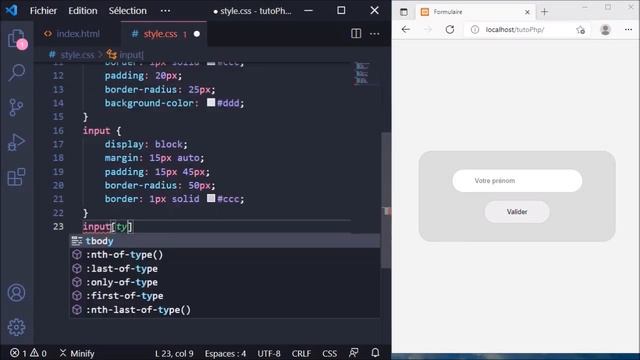The height and width of the screenshot is (360, 640).
Task: Close the Formulaire browser tab
Action: [527, 12]
